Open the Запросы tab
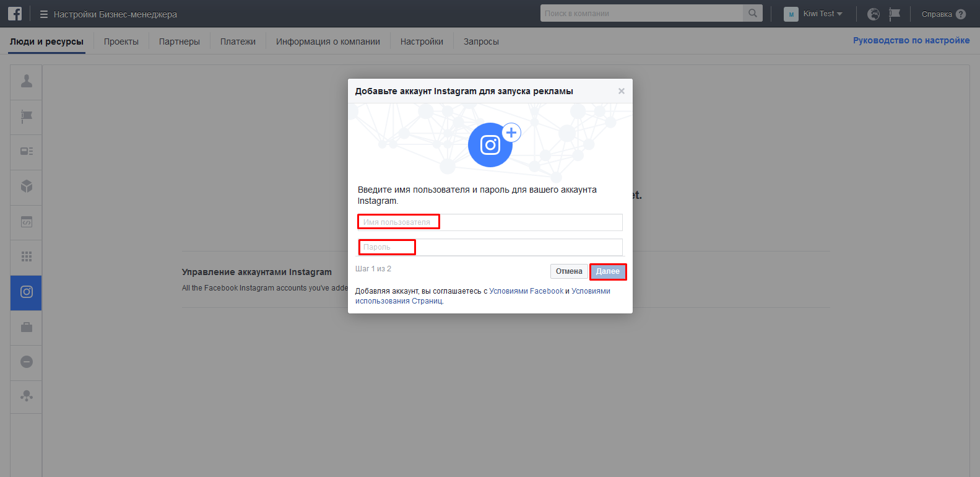 (481, 42)
